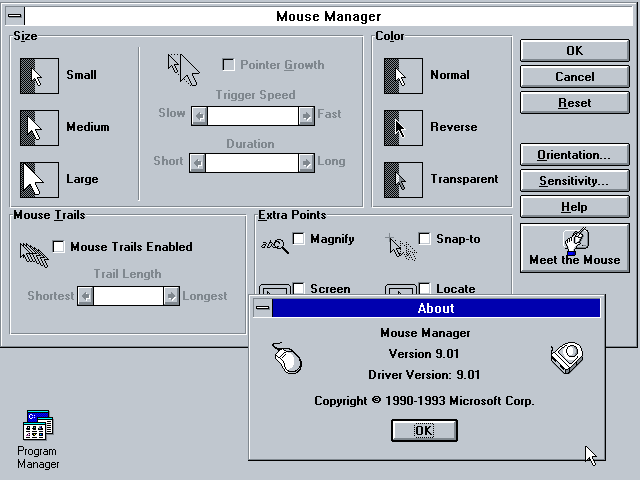The image size is (640, 480).
Task: Click the mouse icon in About dialog
Action: click(x=287, y=358)
